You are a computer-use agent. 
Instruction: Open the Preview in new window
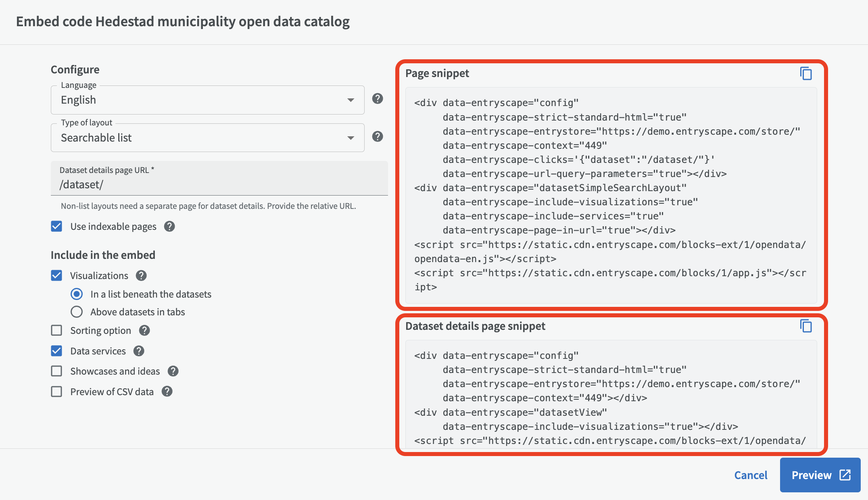820,475
